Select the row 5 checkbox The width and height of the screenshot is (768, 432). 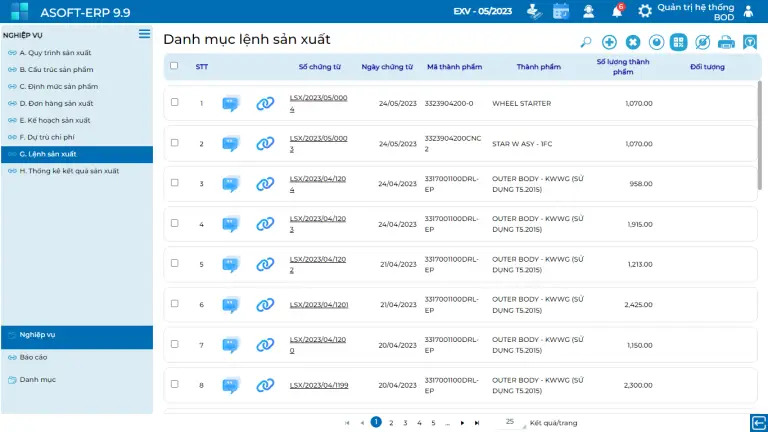(x=175, y=264)
